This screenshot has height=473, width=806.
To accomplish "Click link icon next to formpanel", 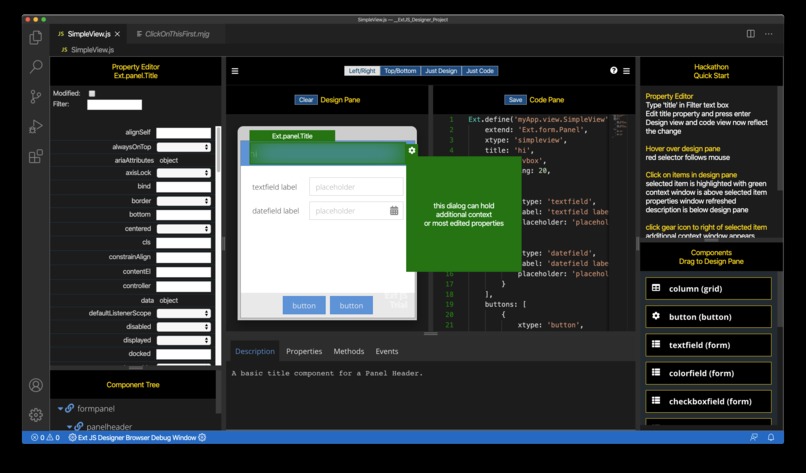I will point(69,408).
